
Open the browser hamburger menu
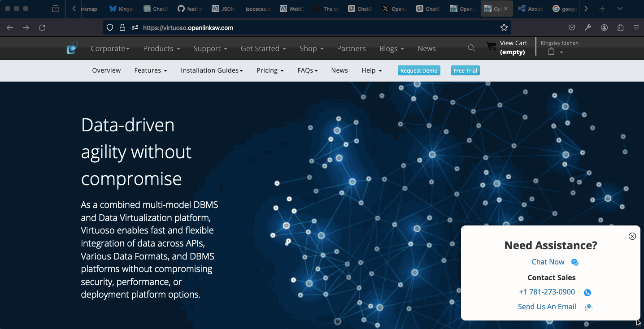[636, 28]
